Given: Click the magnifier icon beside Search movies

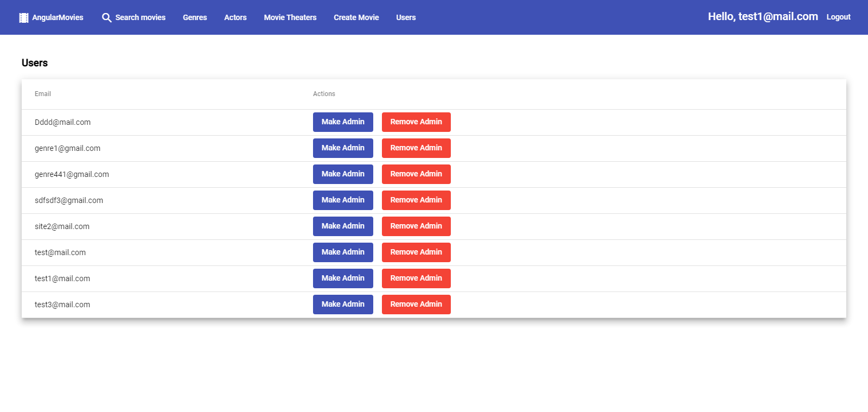Looking at the screenshot, I should pos(107,17).
